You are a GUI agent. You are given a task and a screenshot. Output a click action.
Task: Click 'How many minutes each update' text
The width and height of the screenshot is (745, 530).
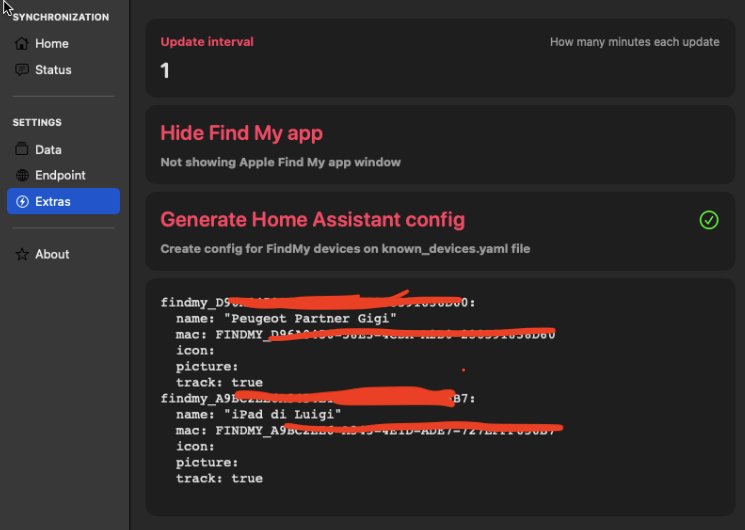pos(635,42)
